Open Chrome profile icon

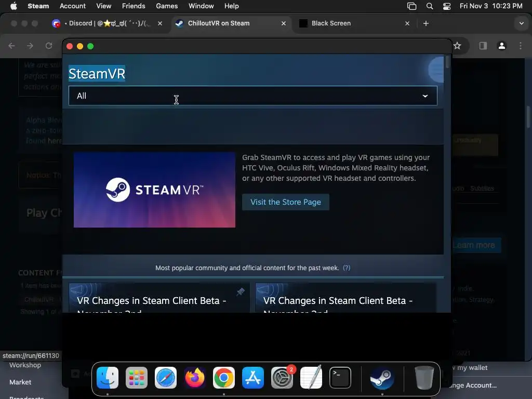[x=502, y=46]
